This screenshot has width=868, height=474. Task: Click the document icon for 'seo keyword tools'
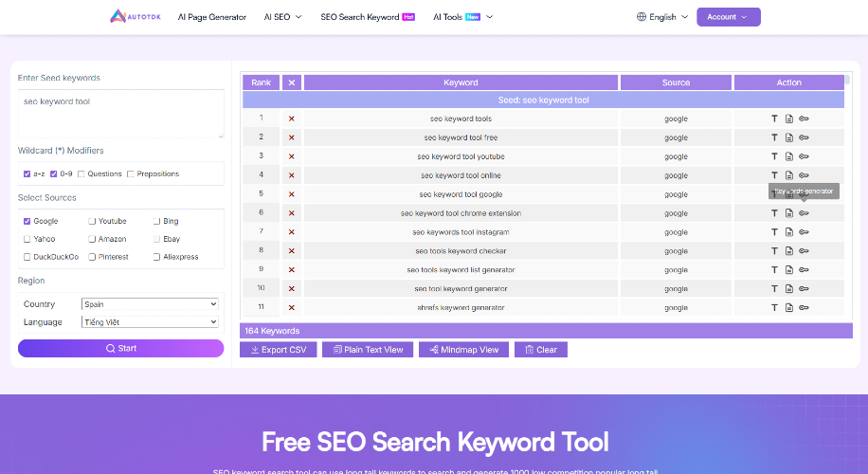[x=788, y=118]
